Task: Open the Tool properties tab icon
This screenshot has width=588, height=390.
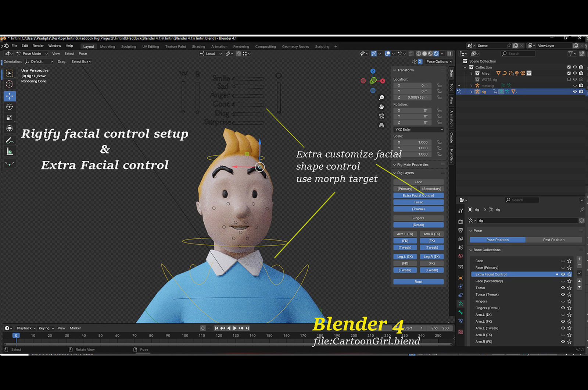Action: click(460, 211)
